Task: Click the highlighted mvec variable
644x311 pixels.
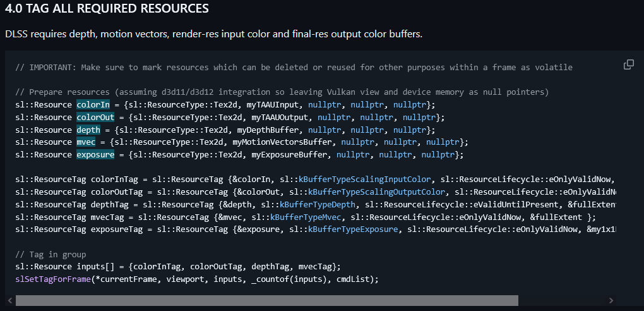Action: 86,142
